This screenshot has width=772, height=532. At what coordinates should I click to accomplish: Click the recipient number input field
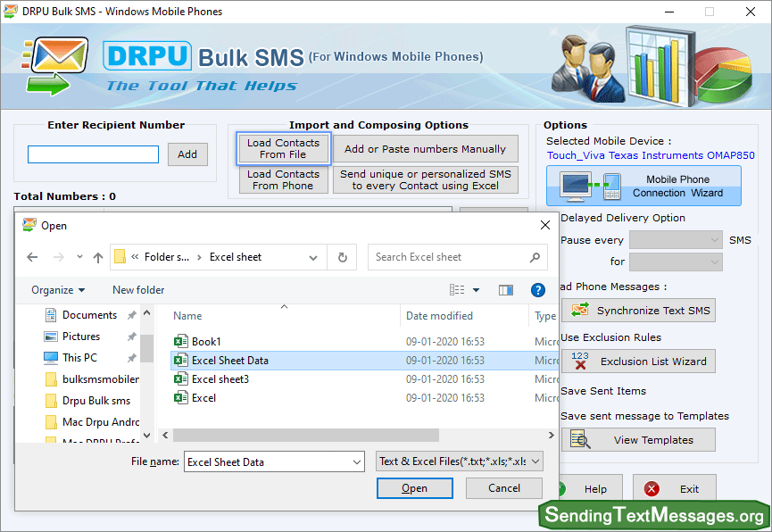point(93,154)
